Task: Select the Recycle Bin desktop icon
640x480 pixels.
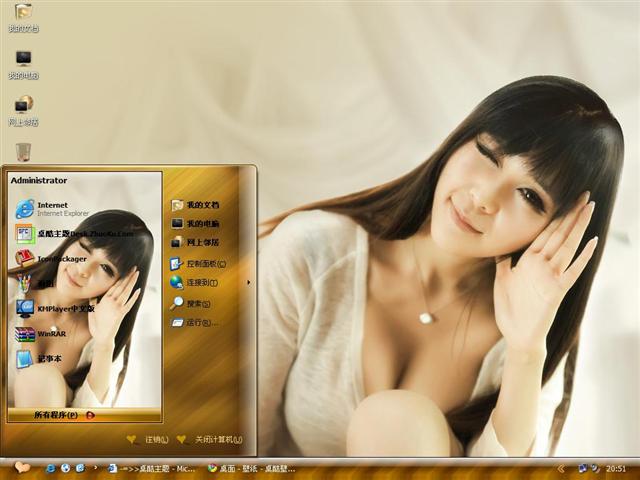Action: pyautogui.click(x=23, y=152)
